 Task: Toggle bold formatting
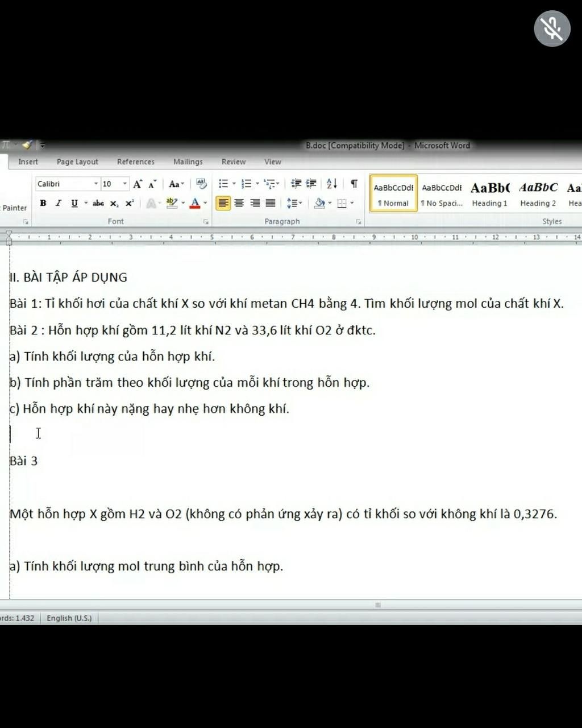coord(43,203)
